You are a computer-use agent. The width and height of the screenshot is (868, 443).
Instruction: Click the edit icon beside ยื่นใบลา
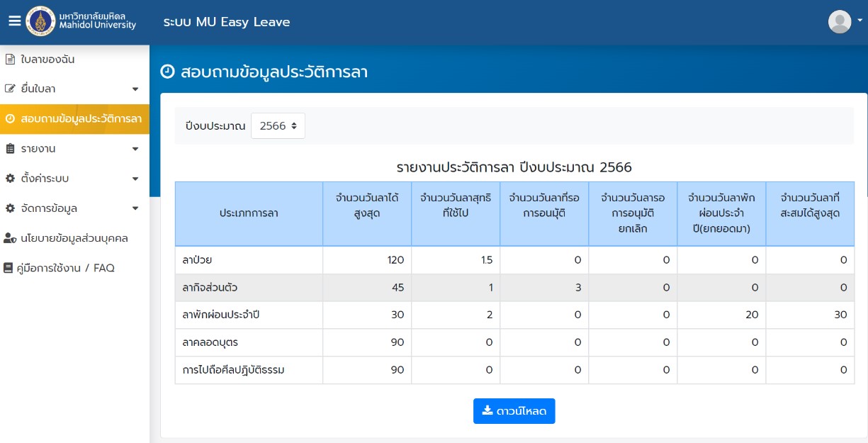pyautogui.click(x=10, y=89)
